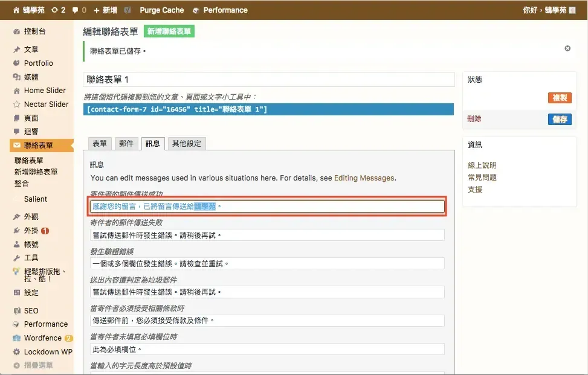
Task: Click the 感謝您的留言 success message field
Action: (267, 207)
